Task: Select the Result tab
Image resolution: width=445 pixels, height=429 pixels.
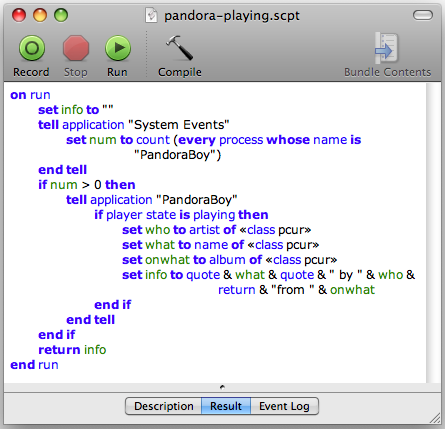Action: [x=226, y=406]
